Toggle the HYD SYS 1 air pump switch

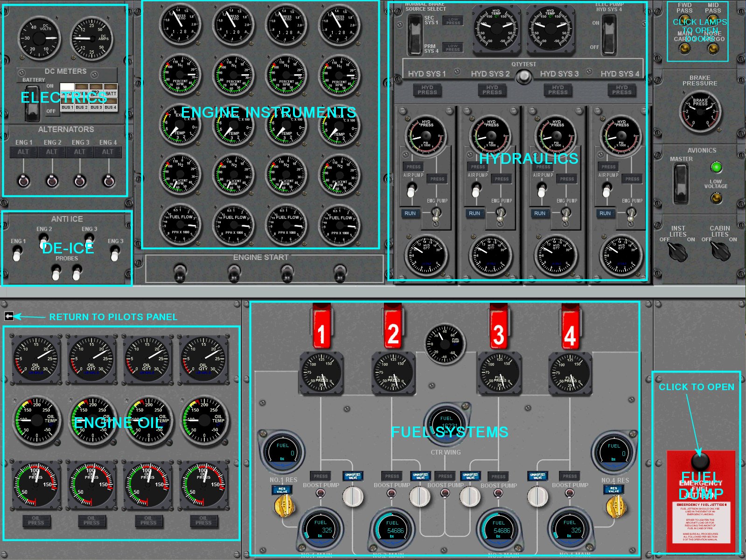pos(411,189)
